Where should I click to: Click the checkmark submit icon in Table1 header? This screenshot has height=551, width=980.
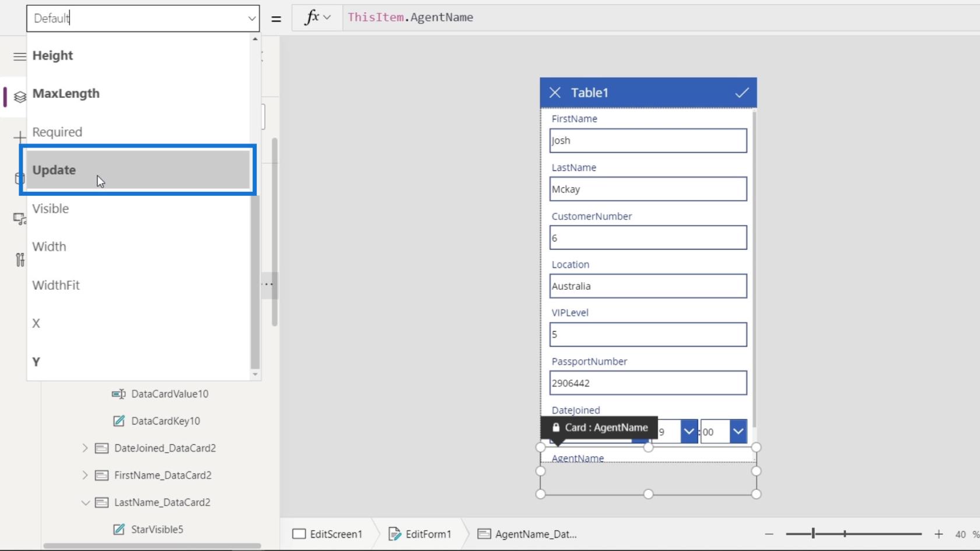pos(741,93)
